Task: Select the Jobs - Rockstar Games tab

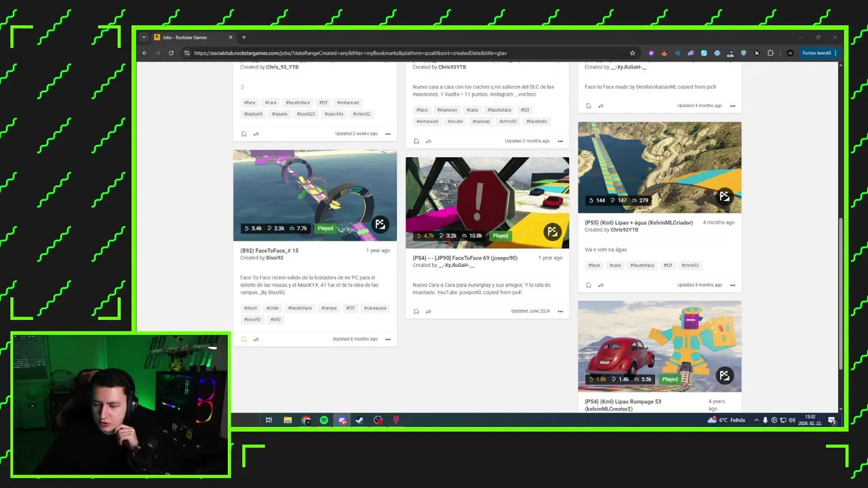Action: (x=192, y=37)
